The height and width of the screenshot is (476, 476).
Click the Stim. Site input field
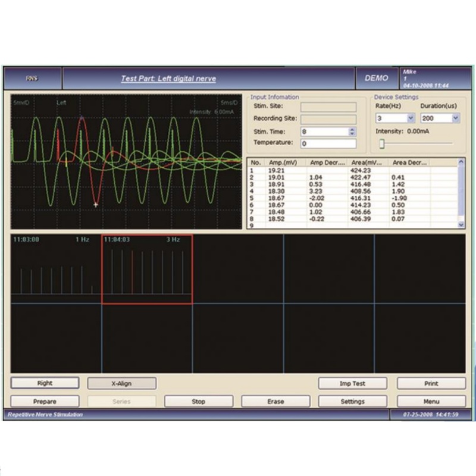[x=328, y=107]
